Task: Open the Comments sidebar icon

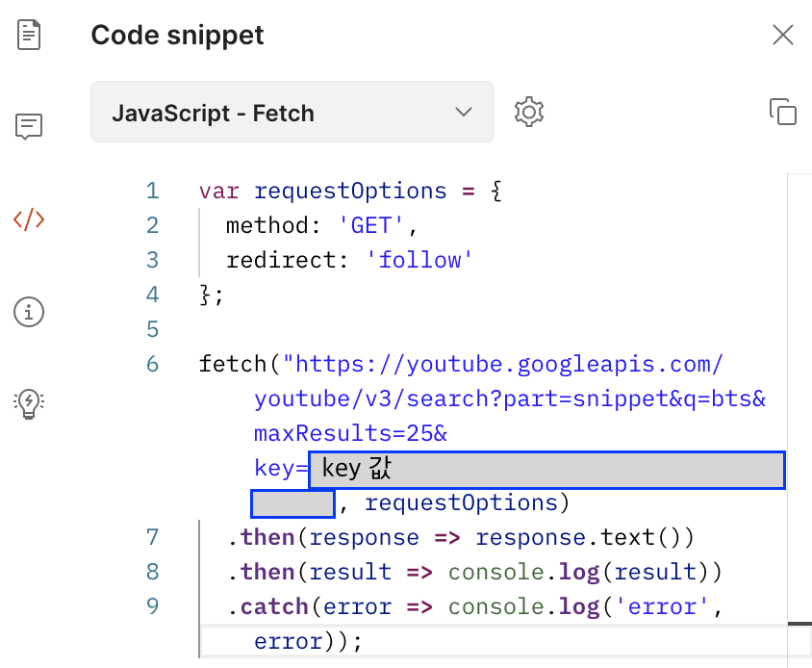Action: click(29, 126)
